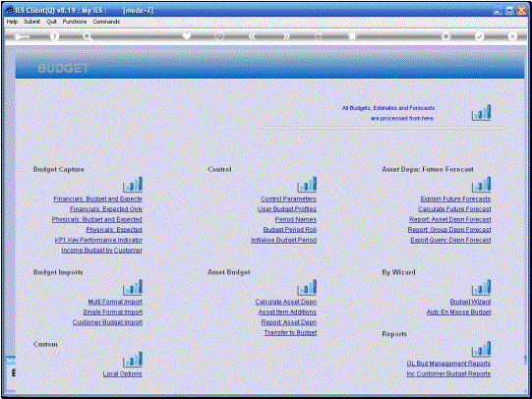Screen dimensions: 532x399
Task: Click the magnifier search toolbar icon
Action: click(x=88, y=36)
